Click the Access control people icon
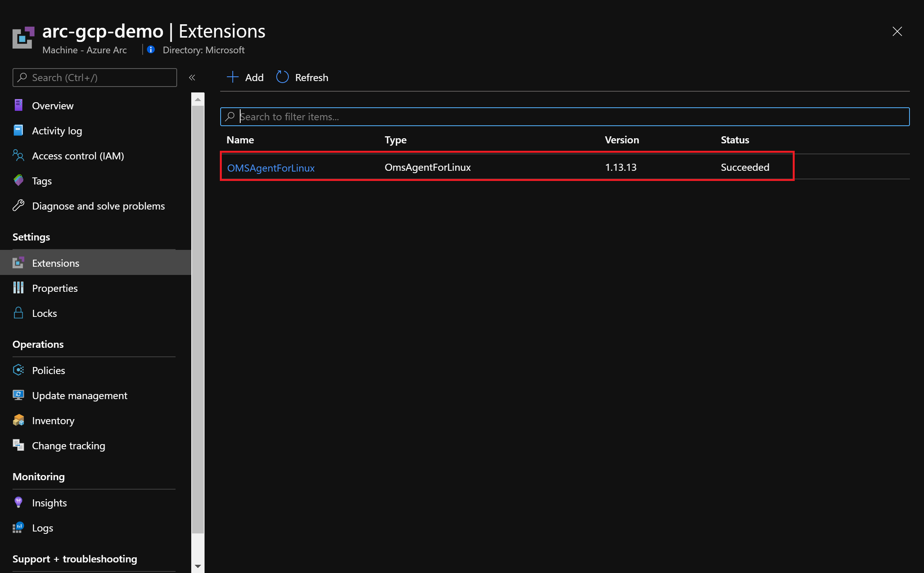Image resolution: width=924 pixels, height=573 pixels. pyautogui.click(x=18, y=155)
